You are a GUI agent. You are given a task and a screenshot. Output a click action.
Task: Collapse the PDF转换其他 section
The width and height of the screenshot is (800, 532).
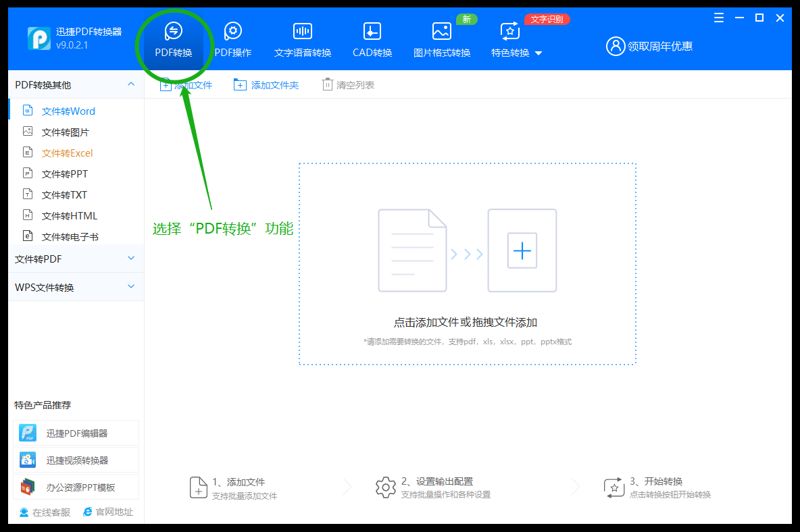[x=131, y=84]
